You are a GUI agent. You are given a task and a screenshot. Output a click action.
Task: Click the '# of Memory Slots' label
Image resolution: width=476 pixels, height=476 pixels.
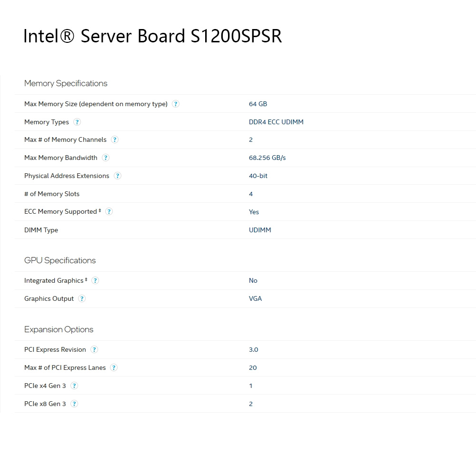(x=52, y=194)
